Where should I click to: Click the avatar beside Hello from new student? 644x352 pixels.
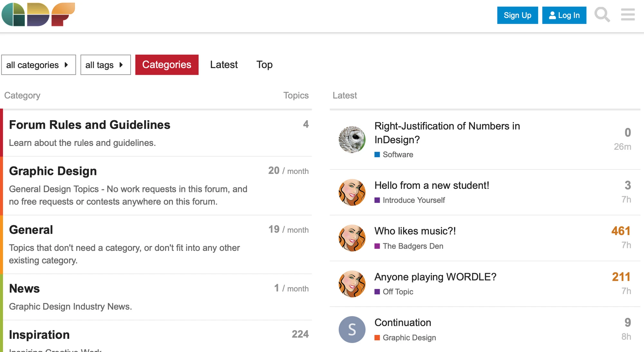(352, 192)
